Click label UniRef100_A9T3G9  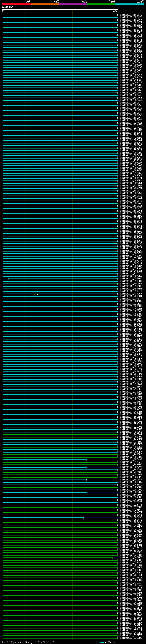131,284
